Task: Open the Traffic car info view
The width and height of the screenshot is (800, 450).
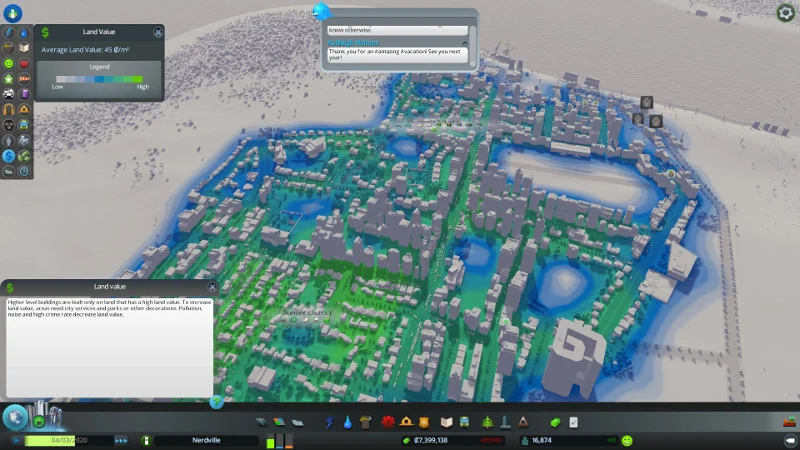Action: tap(9, 94)
